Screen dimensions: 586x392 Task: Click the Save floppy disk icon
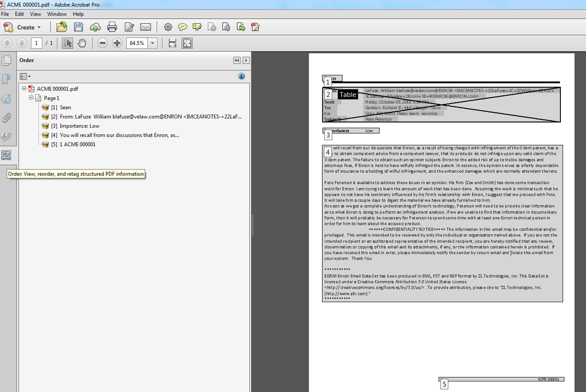point(78,27)
